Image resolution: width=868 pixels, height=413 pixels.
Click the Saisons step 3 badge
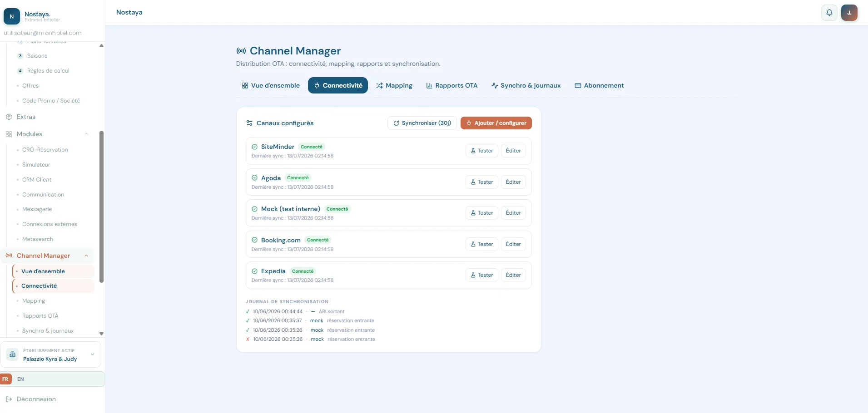[20, 56]
